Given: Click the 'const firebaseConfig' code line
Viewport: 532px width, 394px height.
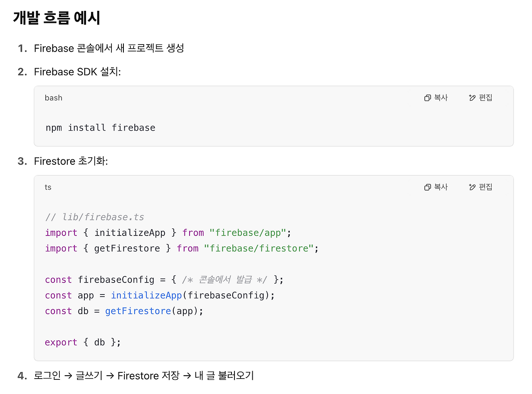Looking at the screenshot, I should click(164, 280).
